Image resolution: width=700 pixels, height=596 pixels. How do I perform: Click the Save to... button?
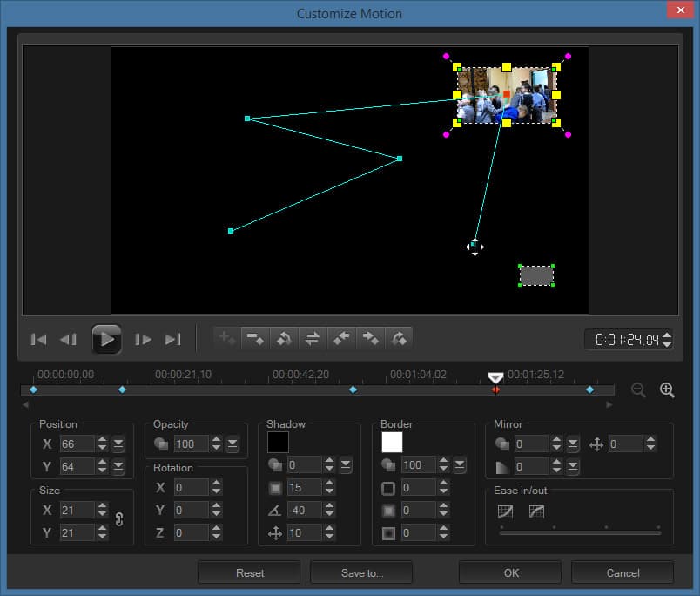[361, 572]
